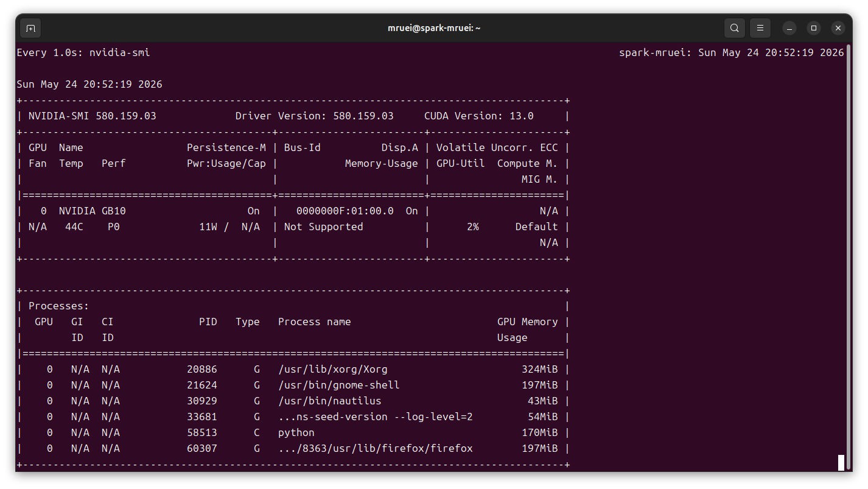Click the /usr/bin/nautilus process entry

(329, 401)
